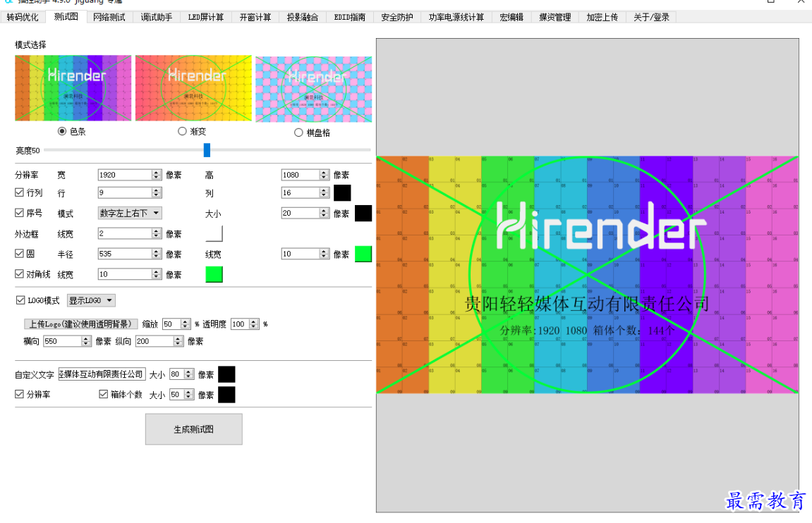
Task: Click the color bar mode thumbnail
Action: [x=73, y=88]
